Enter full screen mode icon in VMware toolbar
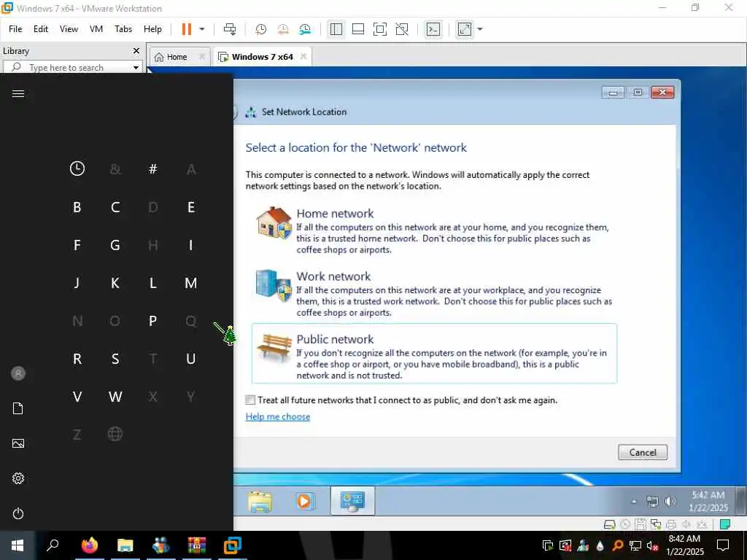Viewport: 747px width, 560px height. click(379, 29)
